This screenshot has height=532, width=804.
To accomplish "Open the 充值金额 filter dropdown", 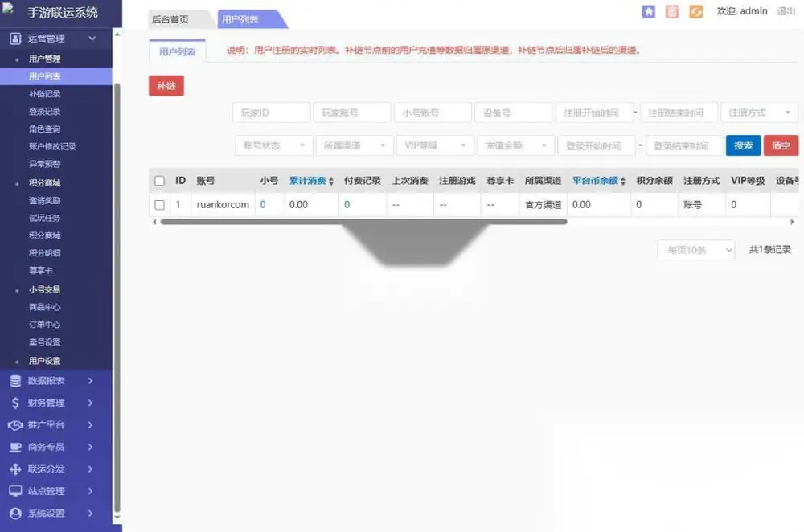I will tap(516, 145).
